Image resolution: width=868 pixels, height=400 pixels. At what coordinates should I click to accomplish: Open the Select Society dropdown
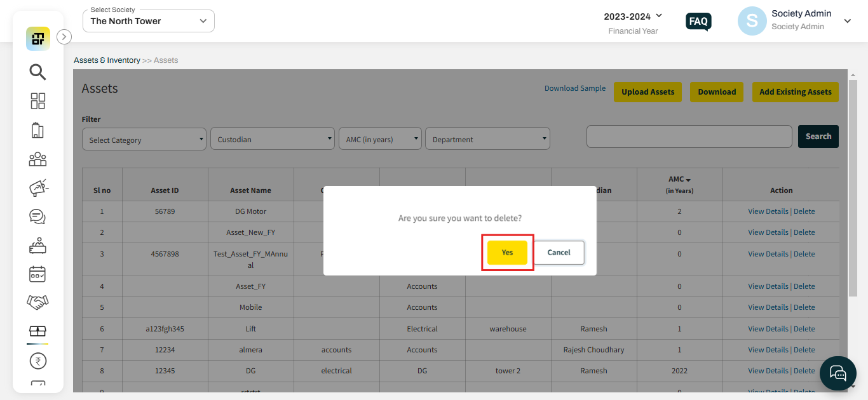pos(149,21)
